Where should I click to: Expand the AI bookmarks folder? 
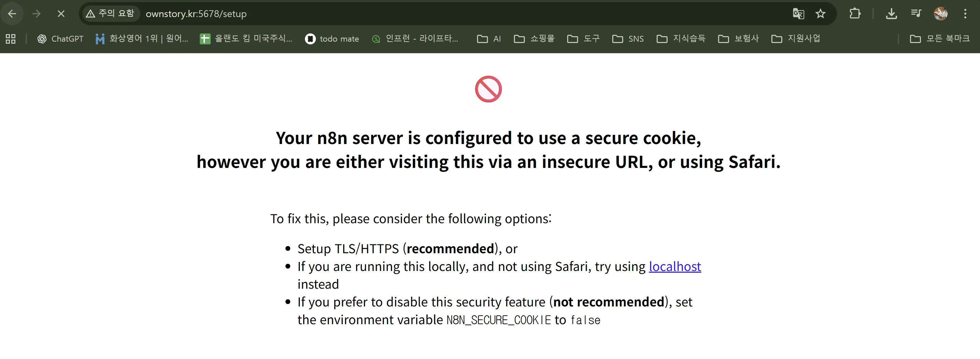489,39
